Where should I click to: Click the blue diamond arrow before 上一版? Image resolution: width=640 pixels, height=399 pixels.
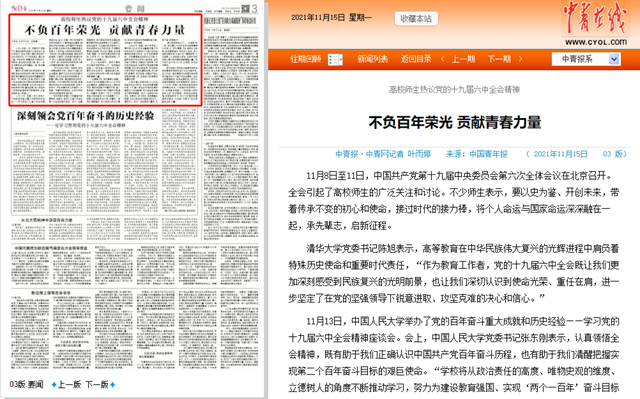point(54,384)
